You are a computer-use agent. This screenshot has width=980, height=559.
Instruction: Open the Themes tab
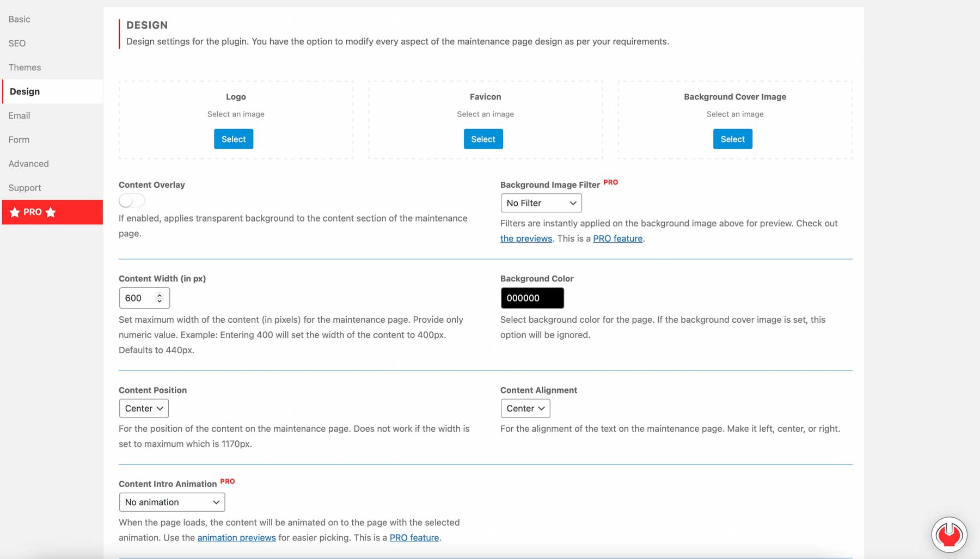click(24, 67)
